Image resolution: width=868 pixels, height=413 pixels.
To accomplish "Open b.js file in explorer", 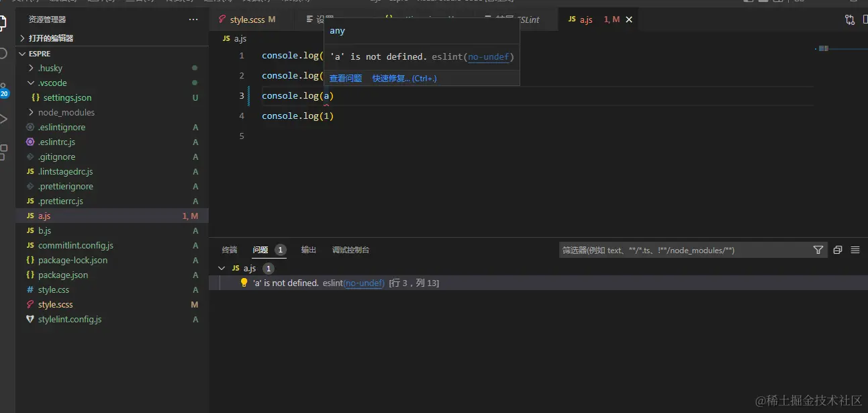I will coord(44,230).
